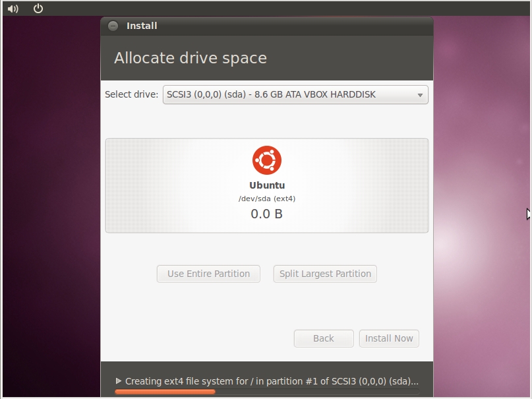532x399 pixels.
Task: Click the Select drive label
Action: tap(132, 94)
